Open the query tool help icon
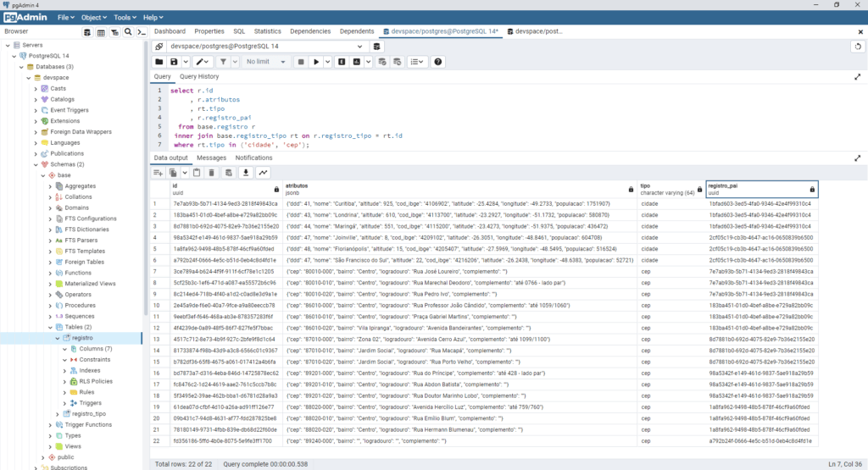Screen dimensions: 868x470 click(x=438, y=62)
